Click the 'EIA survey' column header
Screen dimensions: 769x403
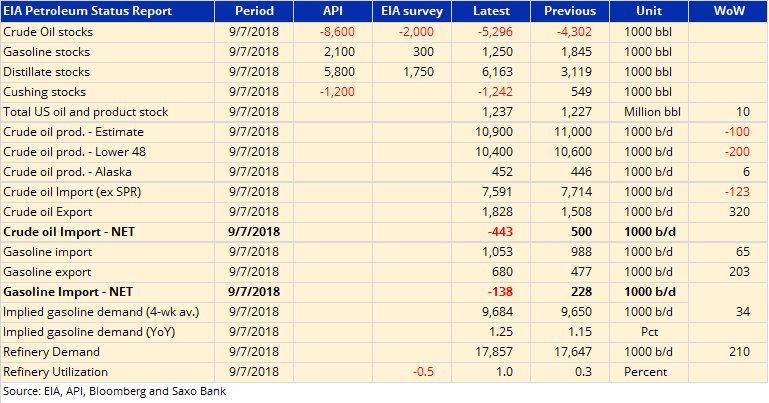point(412,11)
